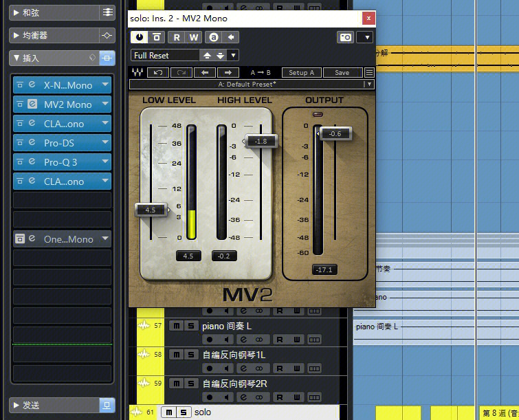Click the 均衡器 bypass diamond icon
The height and width of the screenshot is (420, 519).
[107, 36]
